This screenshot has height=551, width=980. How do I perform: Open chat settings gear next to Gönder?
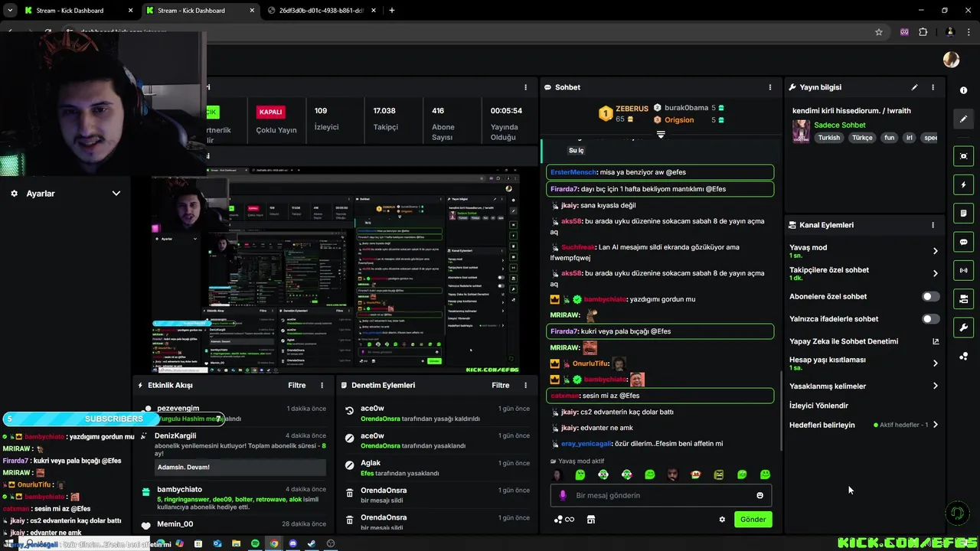click(x=721, y=519)
